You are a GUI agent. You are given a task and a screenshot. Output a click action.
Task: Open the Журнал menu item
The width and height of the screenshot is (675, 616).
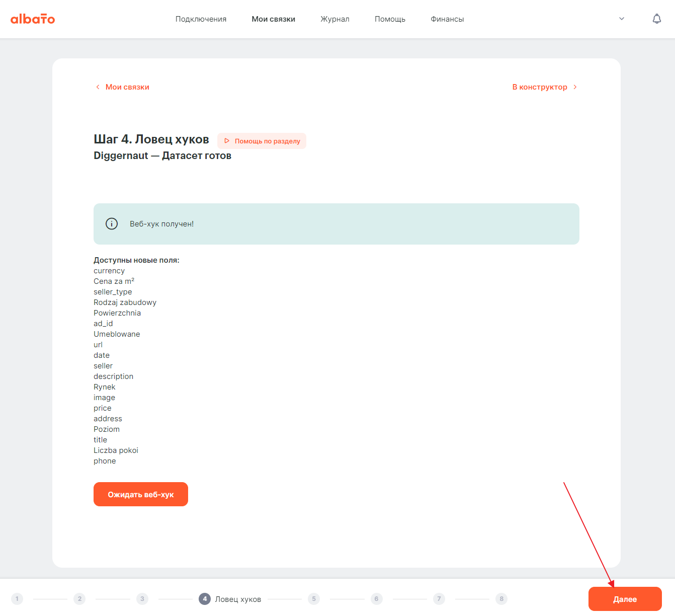pos(335,19)
